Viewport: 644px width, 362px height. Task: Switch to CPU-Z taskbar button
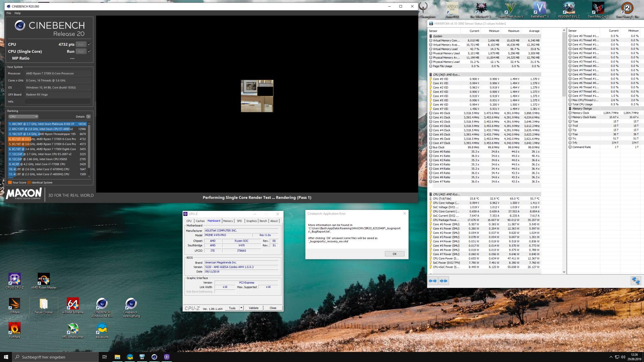pyautogui.click(x=167, y=357)
